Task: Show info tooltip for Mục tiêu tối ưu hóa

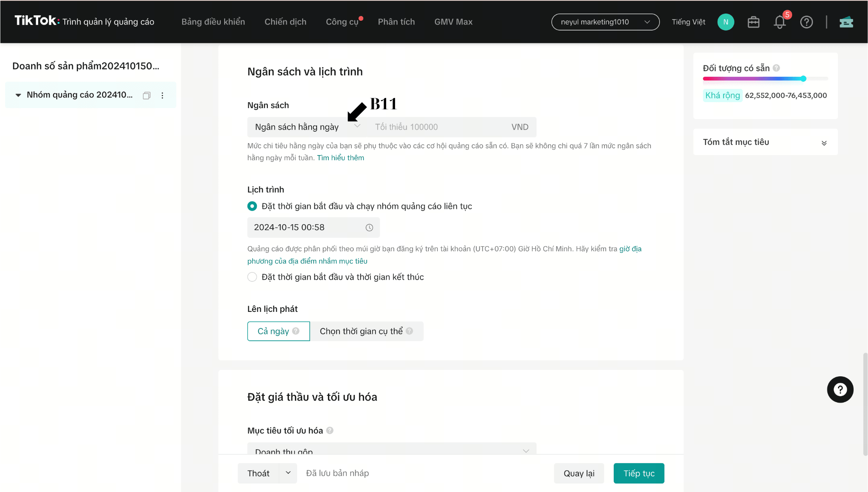Action: [x=330, y=431]
